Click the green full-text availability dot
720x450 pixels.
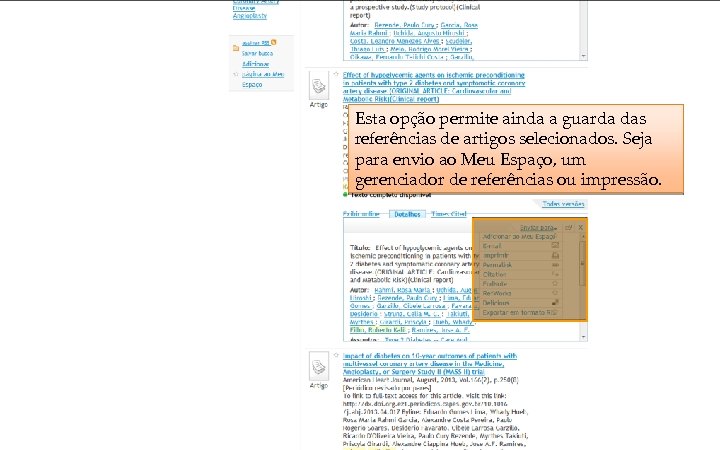click(345, 195)
